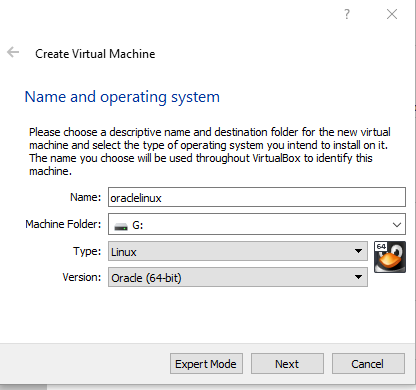
Task: Open the Machine Folder combo box
Action: pyautogui.click(x=257, y=224)
